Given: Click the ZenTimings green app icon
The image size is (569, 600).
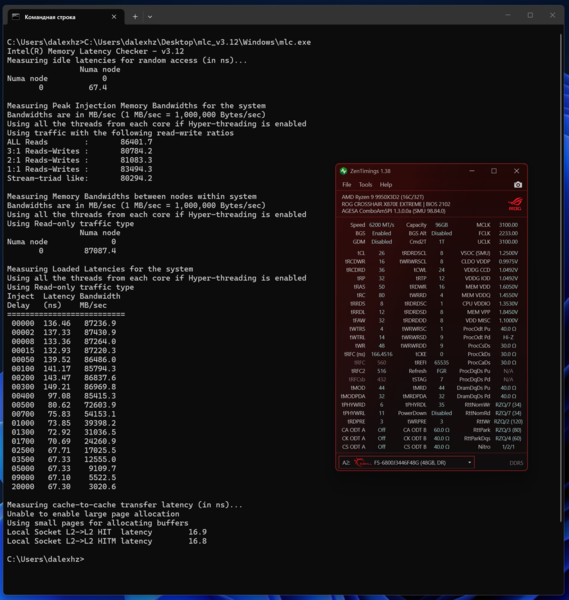Looking at the screenshot, I should tap(343, 171).
